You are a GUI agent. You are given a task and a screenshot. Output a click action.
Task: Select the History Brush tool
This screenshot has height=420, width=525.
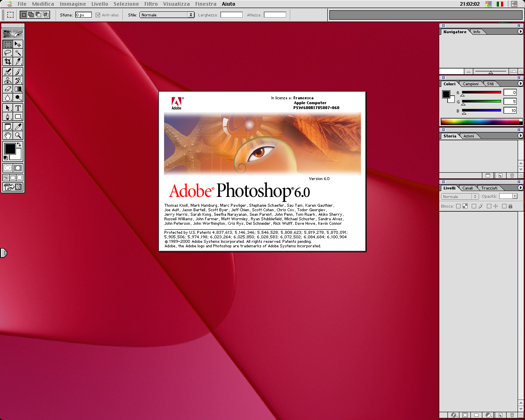[18, 80]
